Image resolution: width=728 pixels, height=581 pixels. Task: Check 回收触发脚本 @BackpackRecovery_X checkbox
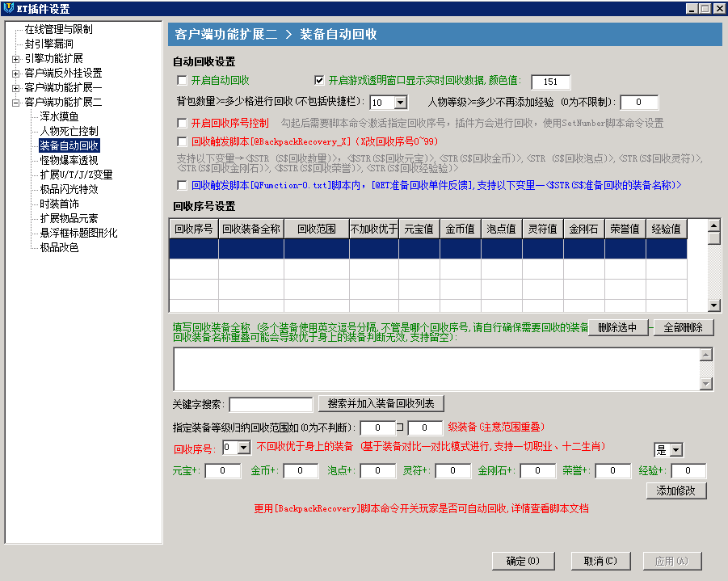(182, 141)
